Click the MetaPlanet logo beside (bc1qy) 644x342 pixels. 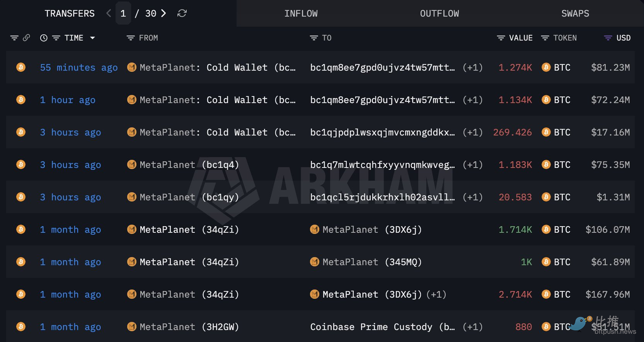tap(132, 197)
